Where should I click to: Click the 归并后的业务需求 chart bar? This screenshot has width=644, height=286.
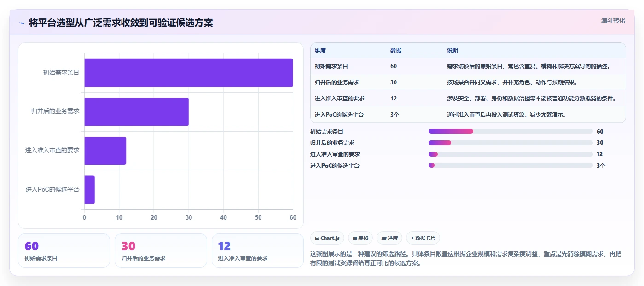click(136, 111)
